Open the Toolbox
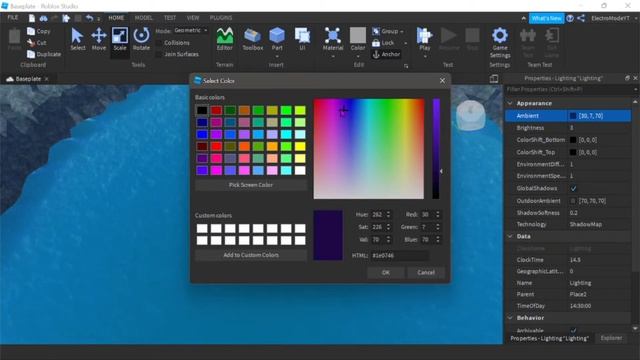The height and width of the screenshot is (360, 640). (x=253, y=36)
